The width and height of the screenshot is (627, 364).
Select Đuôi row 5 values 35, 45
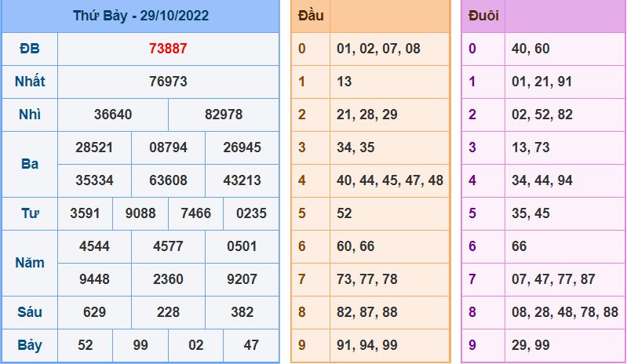pyautogui.click(x=530, y=213)
